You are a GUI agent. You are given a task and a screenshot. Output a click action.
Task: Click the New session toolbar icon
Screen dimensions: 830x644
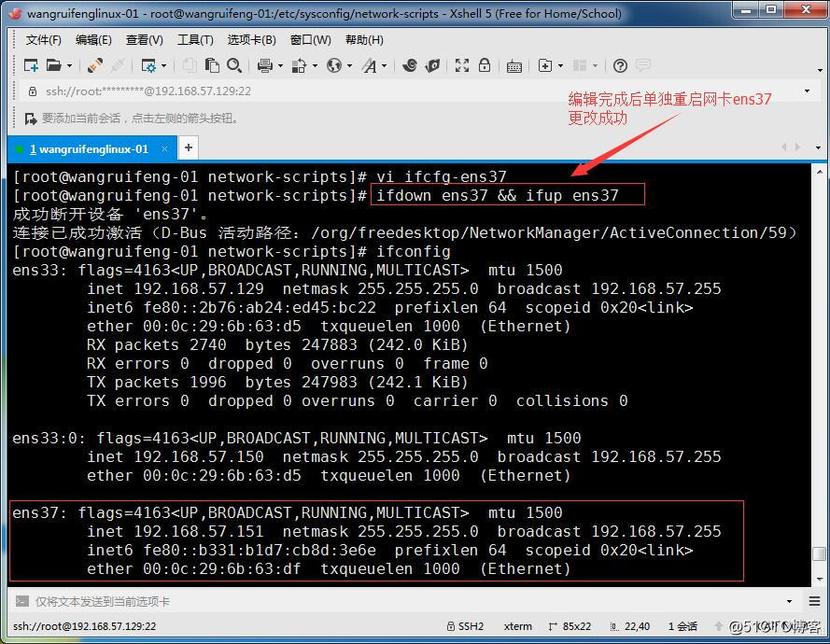(31, 65)
